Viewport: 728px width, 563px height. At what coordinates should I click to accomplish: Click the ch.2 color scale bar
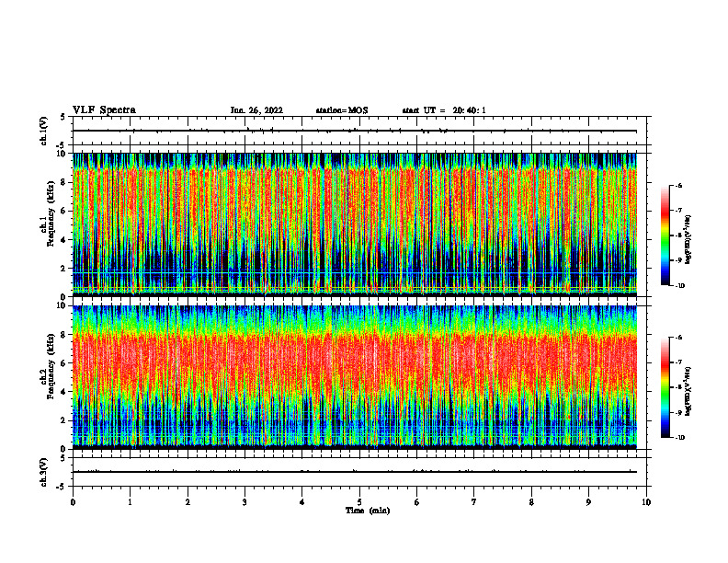[x=665, y=387]
